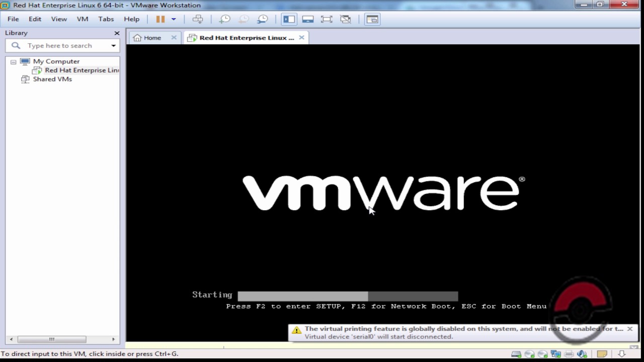Viewport: 644px width, 362px height.
Task: Click the hard disk status bar icon
Action: point(516,354)
